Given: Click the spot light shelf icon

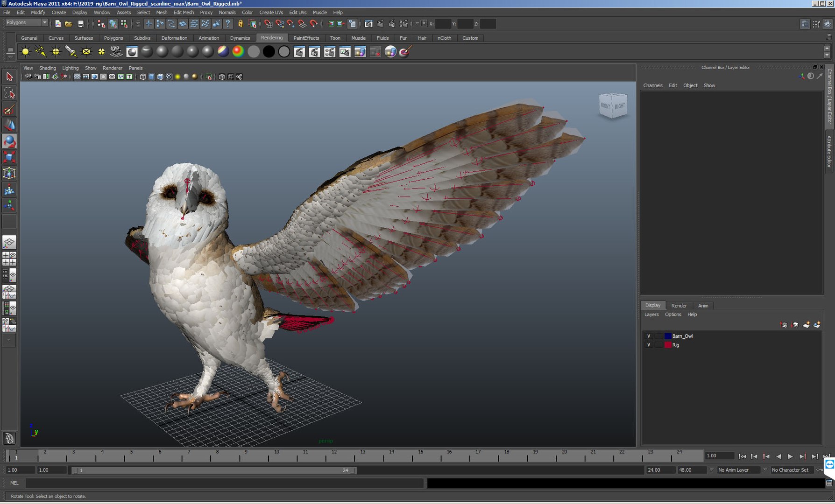Looking at the screenshot, I should (x=71, y=52).
